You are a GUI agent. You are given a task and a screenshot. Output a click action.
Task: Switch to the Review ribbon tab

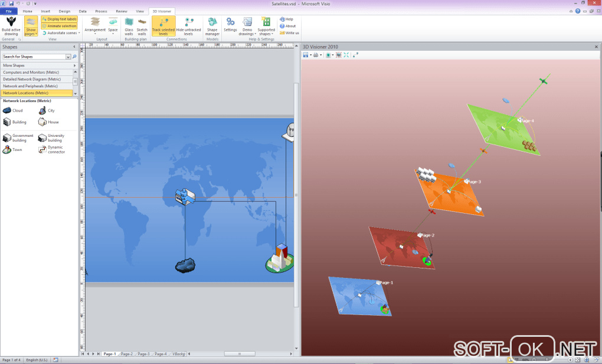coord(122,11)
